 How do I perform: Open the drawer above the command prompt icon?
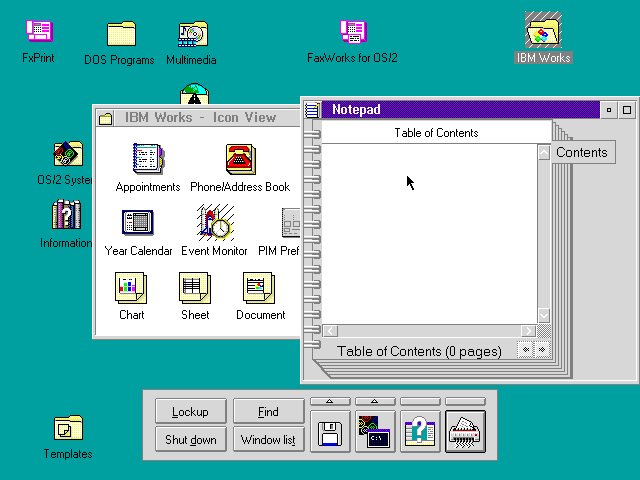375,402
